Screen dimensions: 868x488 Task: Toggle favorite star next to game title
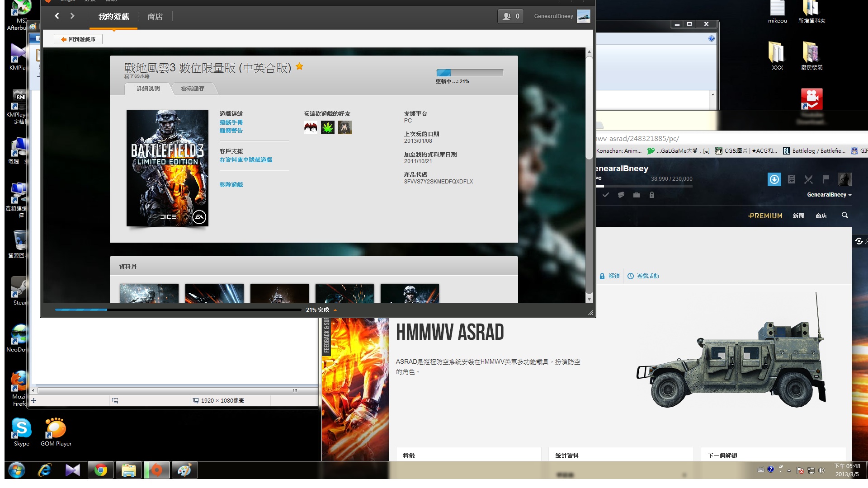click(299, 67)
